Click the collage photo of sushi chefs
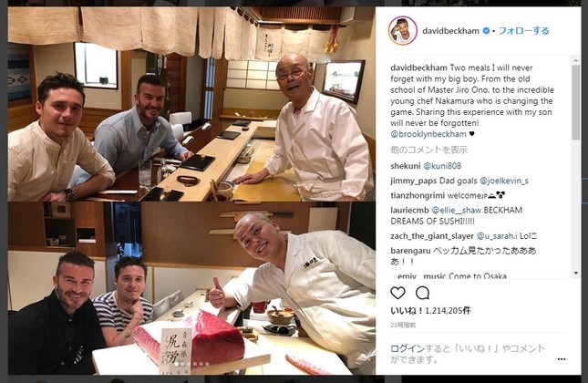This screenshot has height=383, width=588. point(191,191)
